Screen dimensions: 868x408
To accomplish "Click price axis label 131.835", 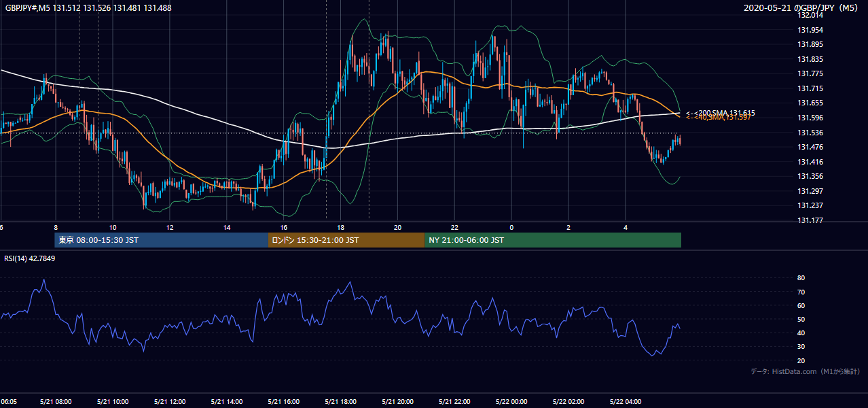I will pos(810,59).
